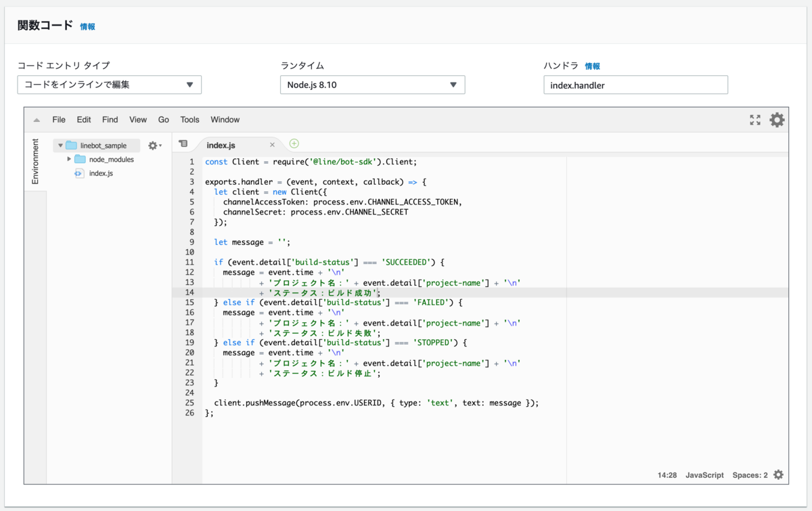Click 情報 link next to 関数コード
Image resolution: width=812 pixels, height=511 pixels.
coord(87,26)
